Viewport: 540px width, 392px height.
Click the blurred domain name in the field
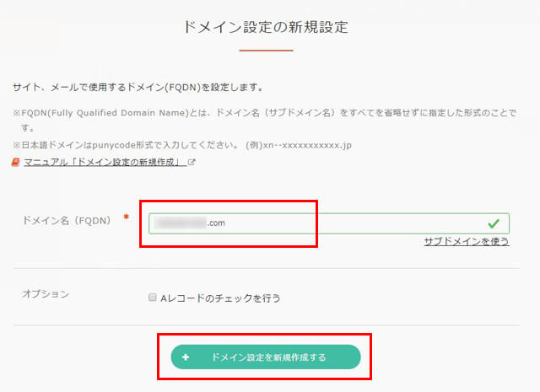tap(180, 223)
